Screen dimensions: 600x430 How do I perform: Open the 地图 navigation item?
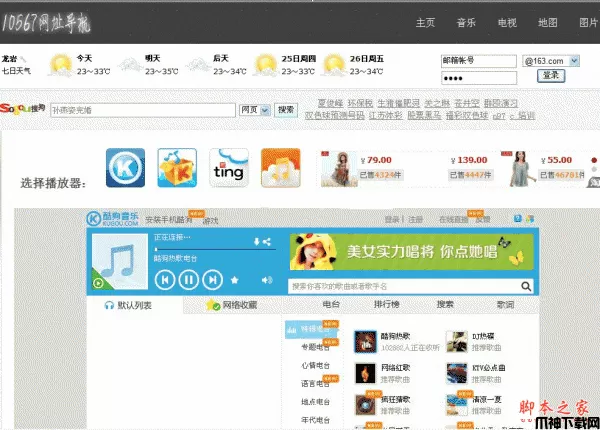[x=548, y=23]
